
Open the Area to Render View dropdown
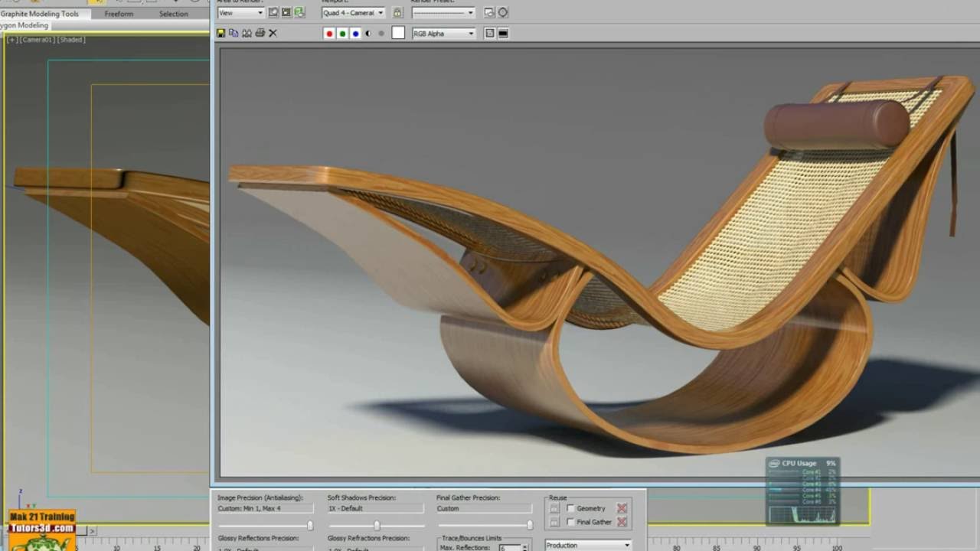(240, 12)
